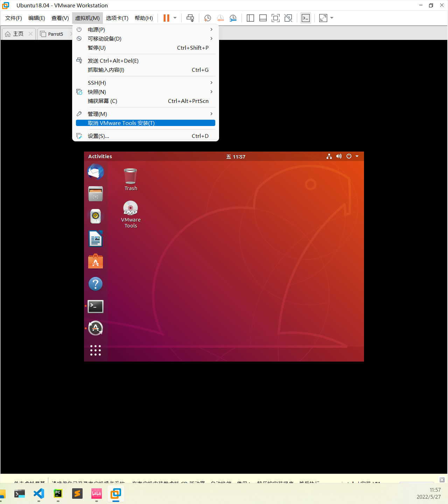Select the Trash desktop icon
Viewport: 448px width, 504px height.
[131, 179]
